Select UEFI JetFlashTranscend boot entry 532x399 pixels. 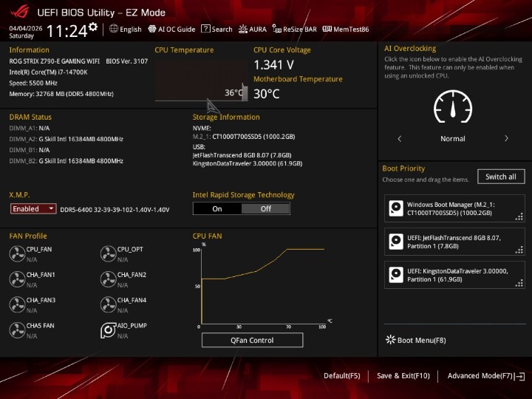click(x=454, y=242)
